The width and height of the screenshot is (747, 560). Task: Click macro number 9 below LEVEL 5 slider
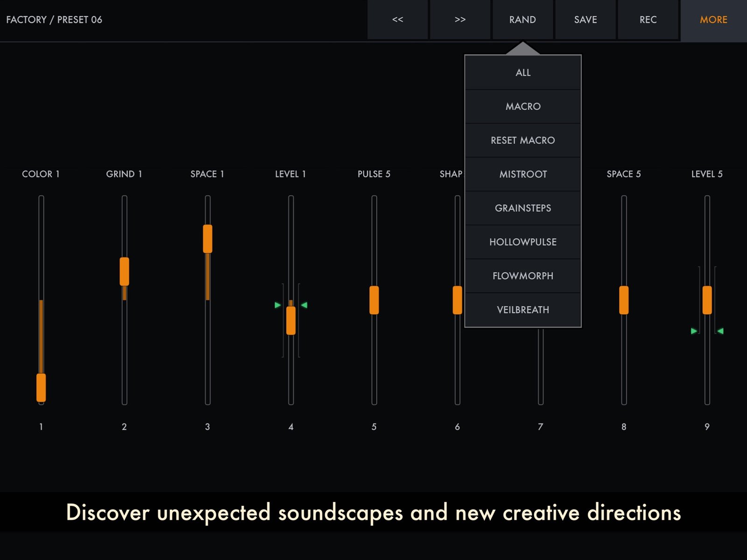707,426
